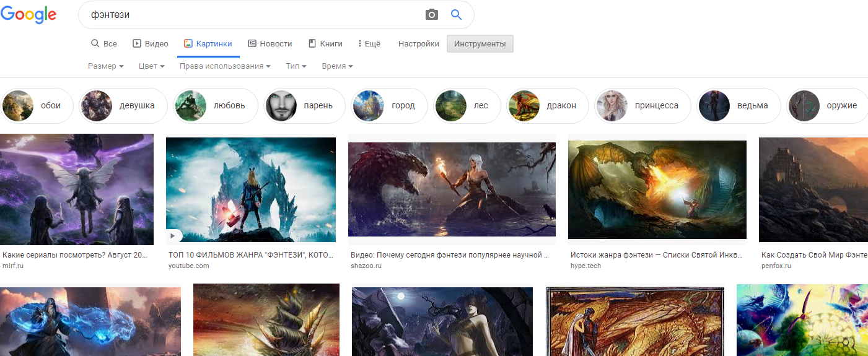Viewport: 868px width, 356px height.
Task: Switch to the 'Видео' tab
Action: point(151,44)
